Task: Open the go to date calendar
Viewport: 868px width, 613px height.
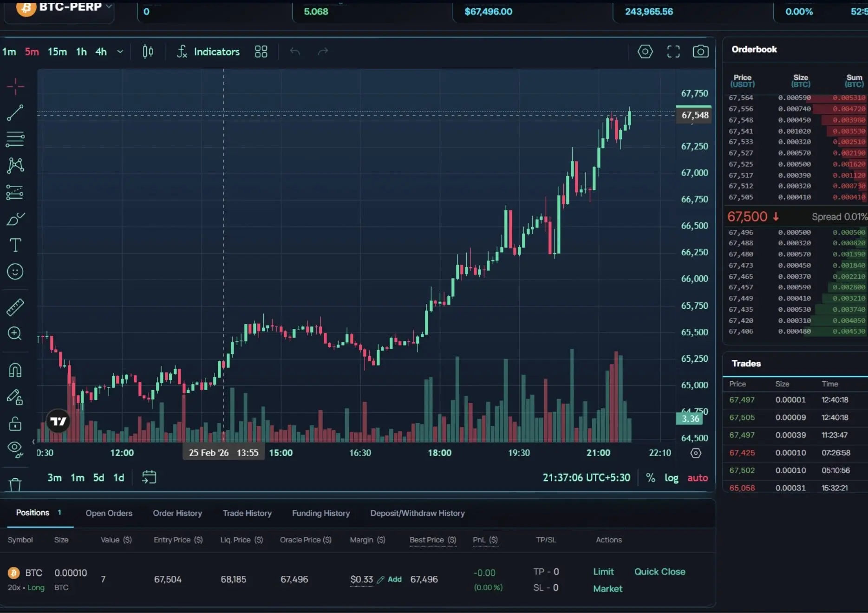Action: click(x=149, y=477)
